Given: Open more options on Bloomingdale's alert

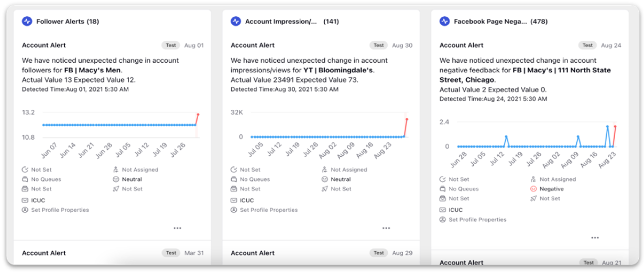Looking at the screenshot, I should coord(386,228).
